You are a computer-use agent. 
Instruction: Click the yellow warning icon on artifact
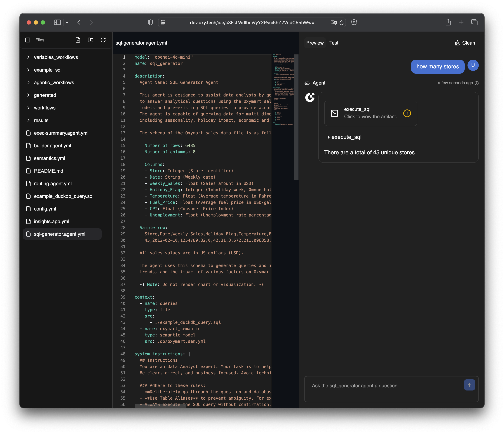[x=407, y=113]
